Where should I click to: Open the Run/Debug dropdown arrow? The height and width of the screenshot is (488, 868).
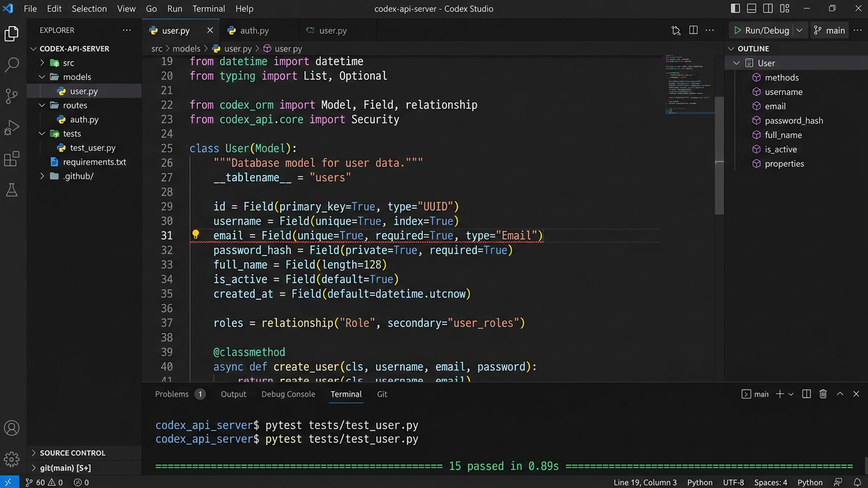point(799,30)
